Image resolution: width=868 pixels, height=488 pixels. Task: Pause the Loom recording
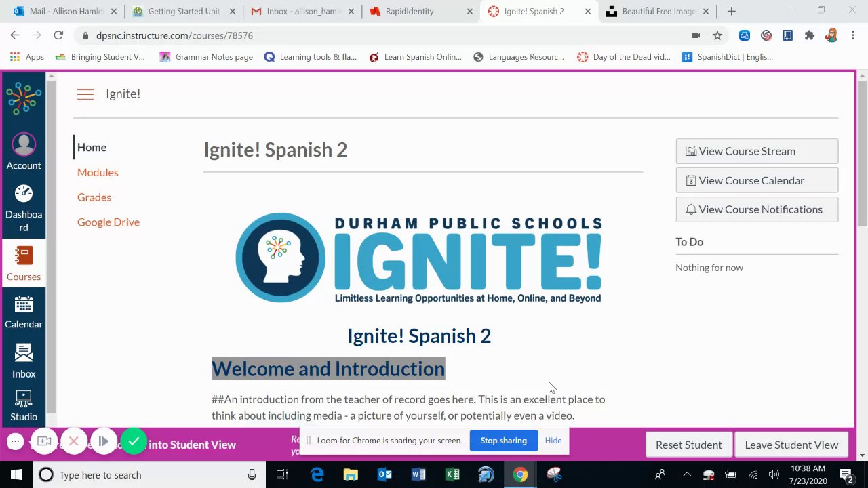pos(104,441)
